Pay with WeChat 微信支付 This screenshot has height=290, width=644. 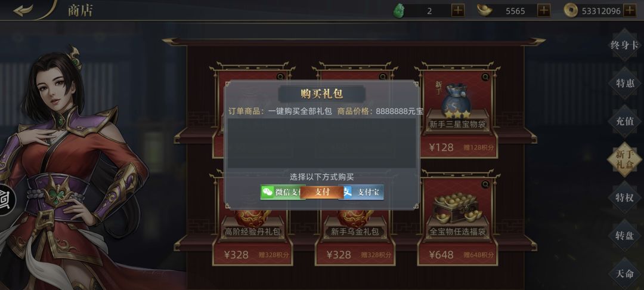coord(280,192)
